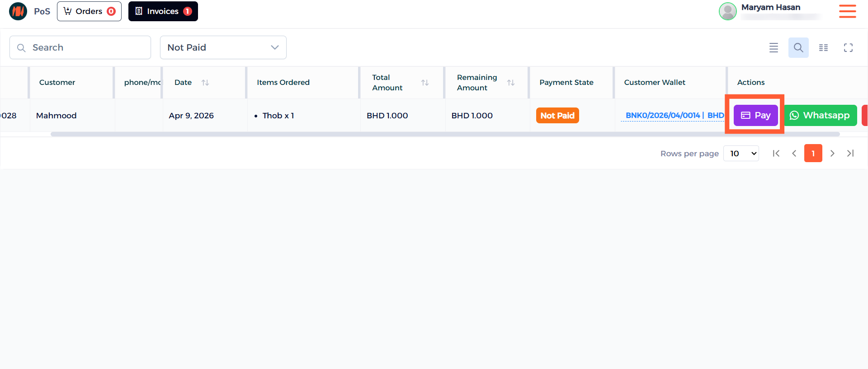Sort by Remaining Amount column arrows
The height and width of the screenshot is (369, 868).
tap(510, 83)
